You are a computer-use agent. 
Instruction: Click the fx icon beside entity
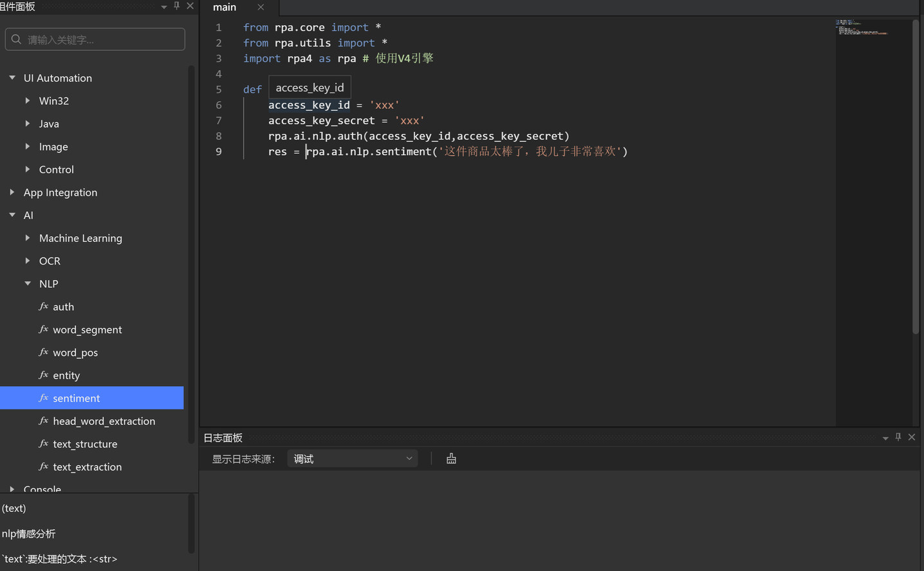pyautogui.click(x=43, y=375)
